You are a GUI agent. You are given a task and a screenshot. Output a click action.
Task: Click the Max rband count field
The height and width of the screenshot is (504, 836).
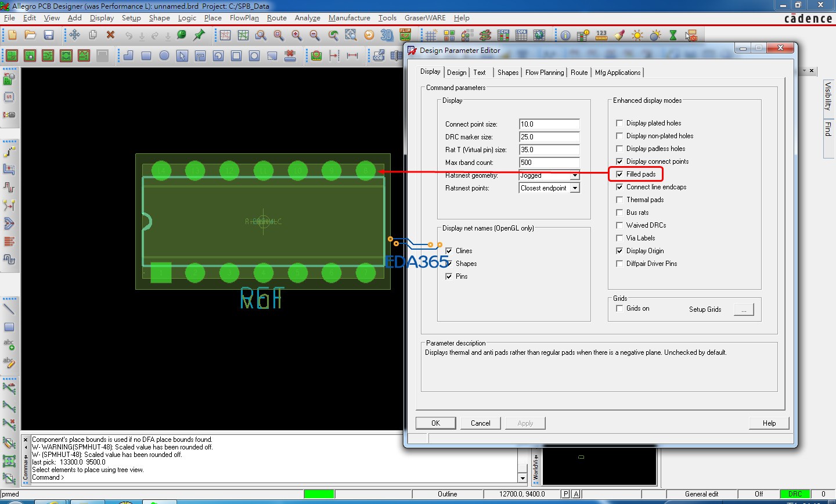[x=549, y=163]
